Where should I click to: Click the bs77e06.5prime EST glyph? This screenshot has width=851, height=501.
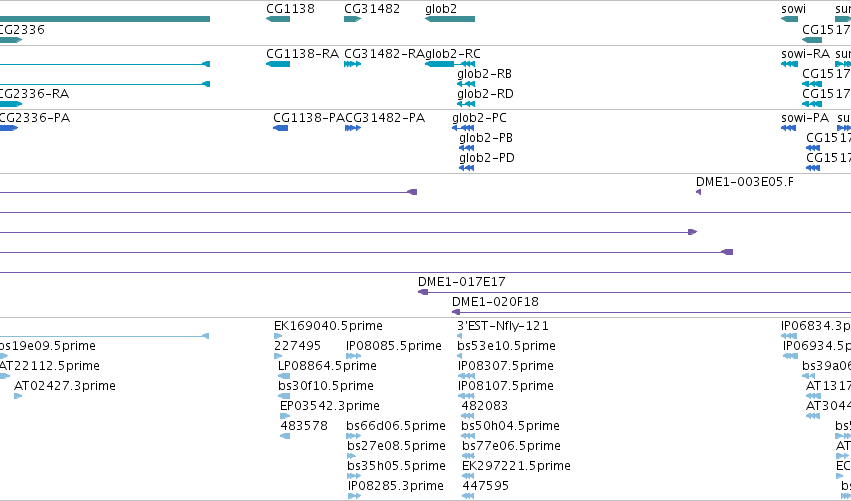point(468,456)
